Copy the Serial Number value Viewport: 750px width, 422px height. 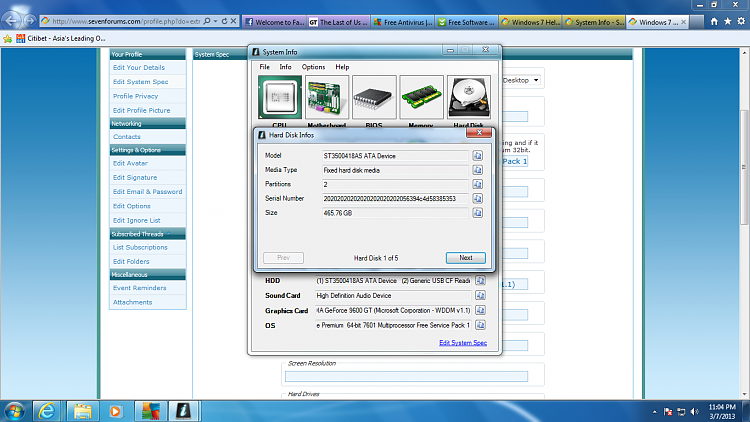tap(477, 199)
